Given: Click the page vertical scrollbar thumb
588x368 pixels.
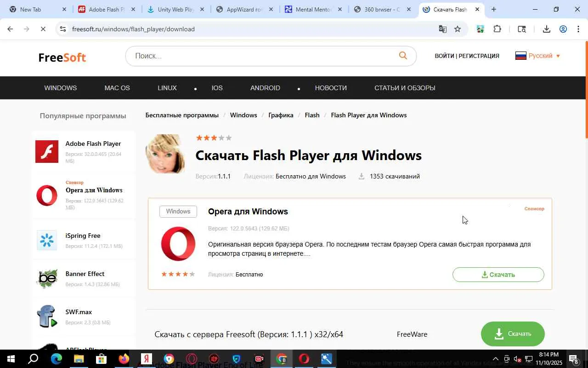Looking at the screenshot, I should (586, 90).
